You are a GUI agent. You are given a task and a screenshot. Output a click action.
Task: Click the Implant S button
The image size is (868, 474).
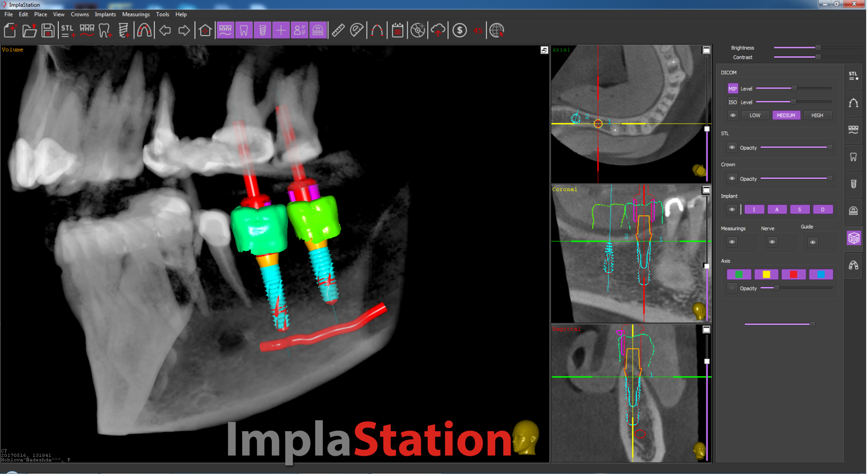point(800,210)
